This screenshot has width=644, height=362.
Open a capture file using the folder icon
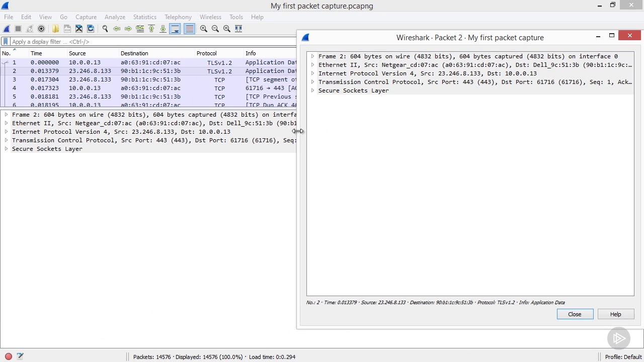point(55,29)
